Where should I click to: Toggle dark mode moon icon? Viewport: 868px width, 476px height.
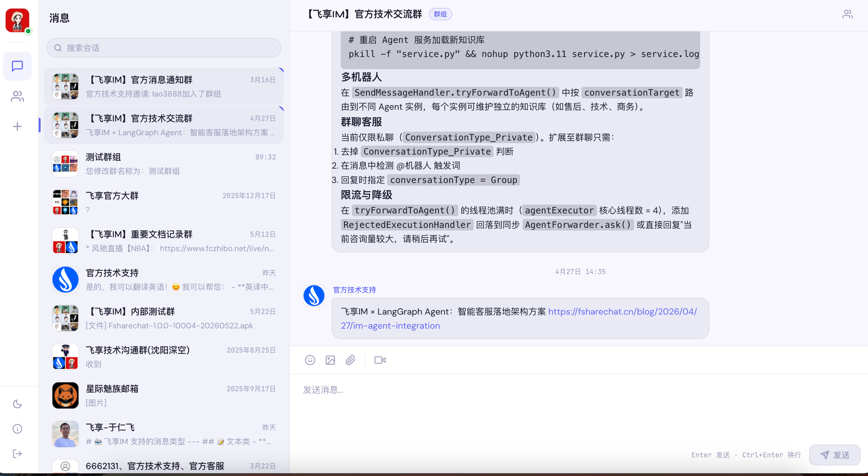17,404
